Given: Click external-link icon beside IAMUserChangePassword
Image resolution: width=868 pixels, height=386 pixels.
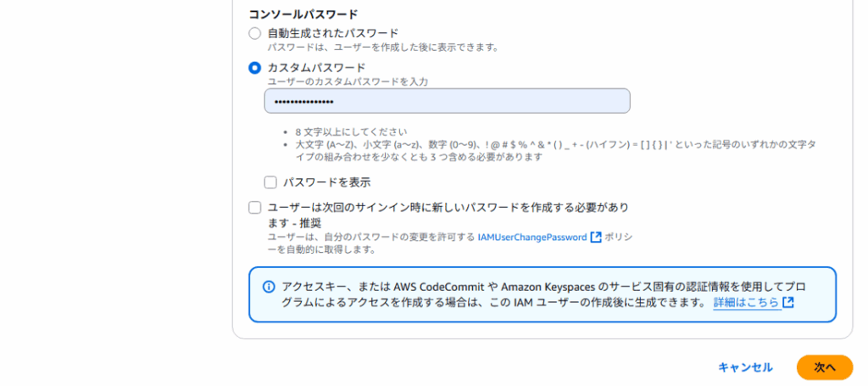Looking at the screenshot, I should (596, 238).
